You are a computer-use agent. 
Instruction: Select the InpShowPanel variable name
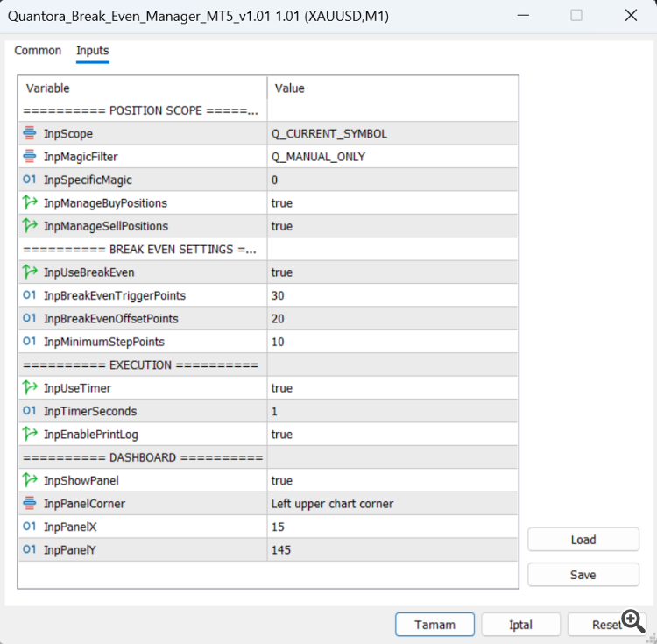(81, 481)
